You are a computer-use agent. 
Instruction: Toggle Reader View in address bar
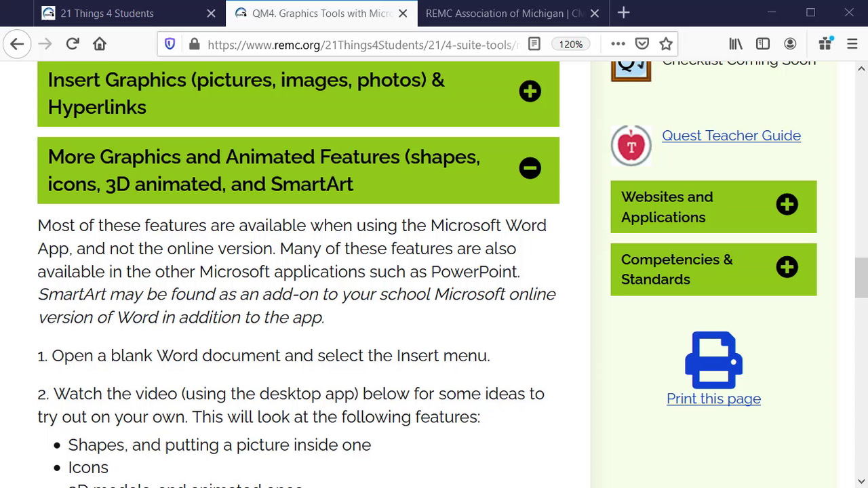click(534, 44)
